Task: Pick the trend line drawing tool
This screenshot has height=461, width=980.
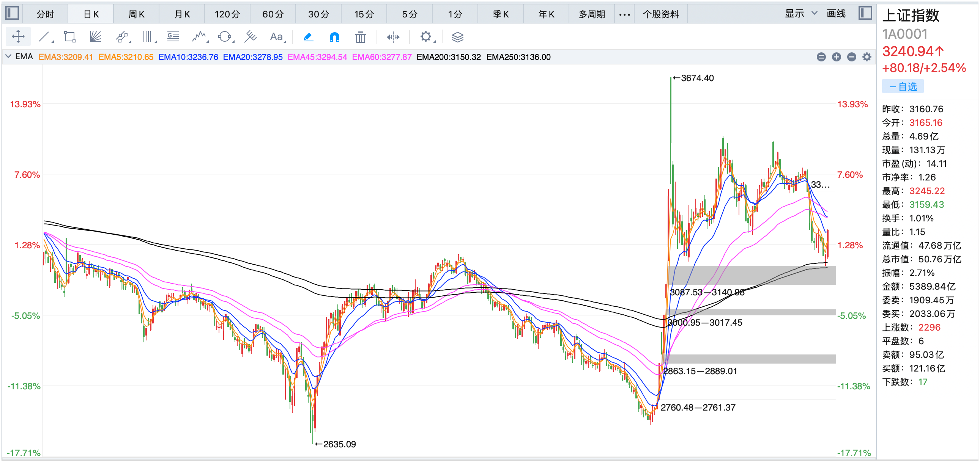Action: pos(44,37)
